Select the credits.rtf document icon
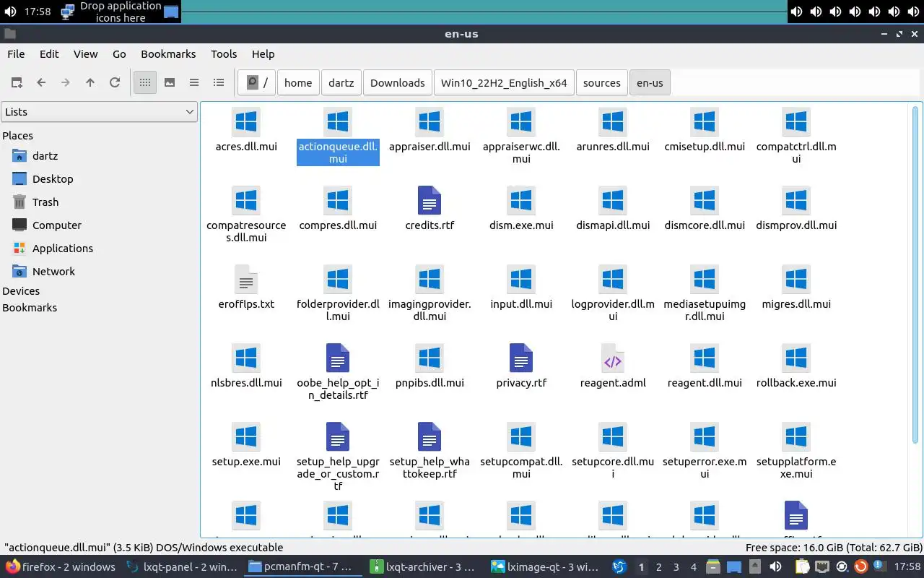Viewport: 924px width, 578px height. (x=430, y=200)
